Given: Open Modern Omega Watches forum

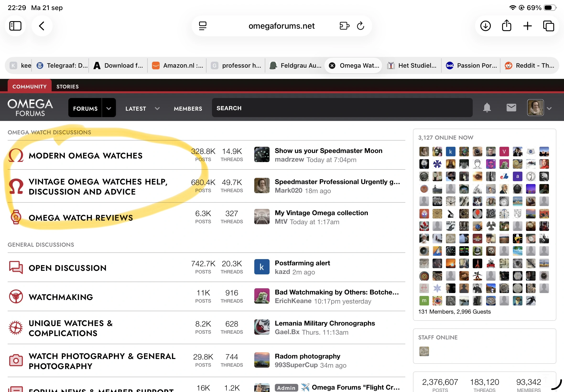Looking at the screenshot, I should click(86, 156).
